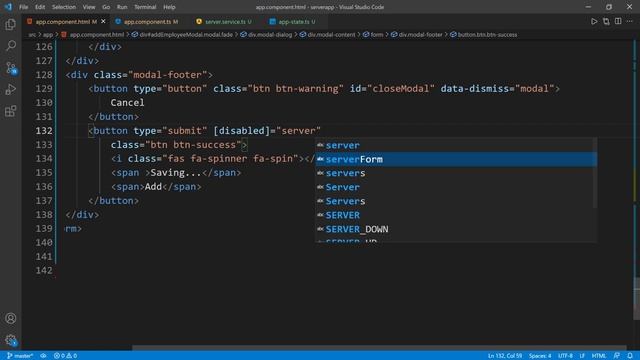Open the editor More Actions ellipsis
640x360 pixels.
coord(629,21)
